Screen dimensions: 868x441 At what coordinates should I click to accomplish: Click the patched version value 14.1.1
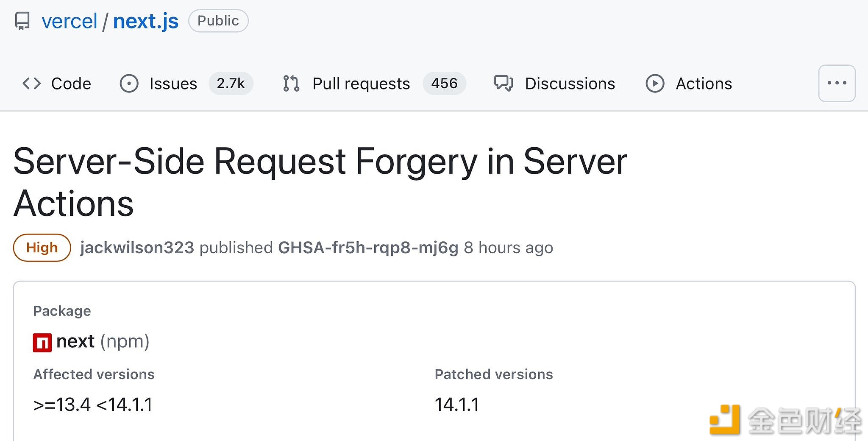tap(457, 405)
